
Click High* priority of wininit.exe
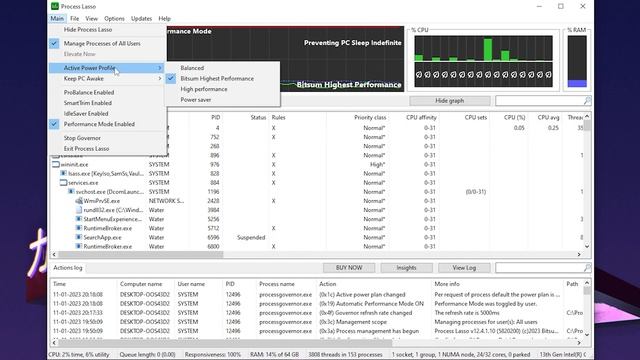point(377,164)
